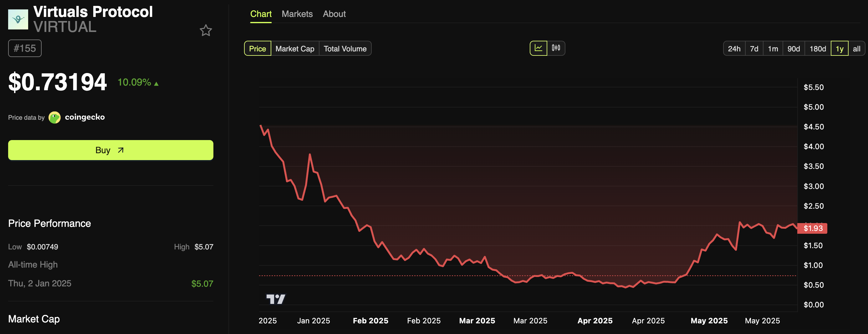Image resolution: width=868 pixels, height=334 pixels.
Task: Set chart range to 24h
Action: pyautogui.click(x=734, y=49)
